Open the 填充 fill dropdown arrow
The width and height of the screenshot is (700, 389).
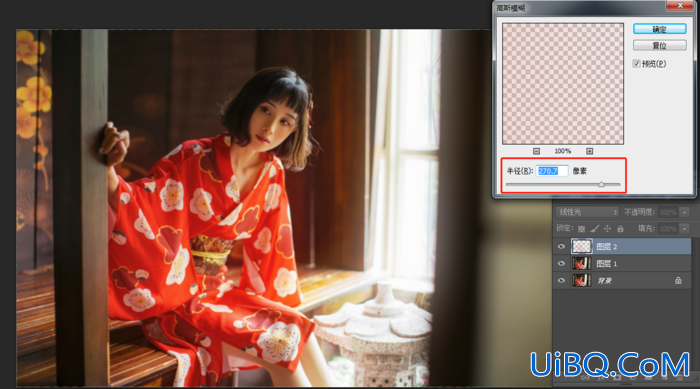click(684, 229)
